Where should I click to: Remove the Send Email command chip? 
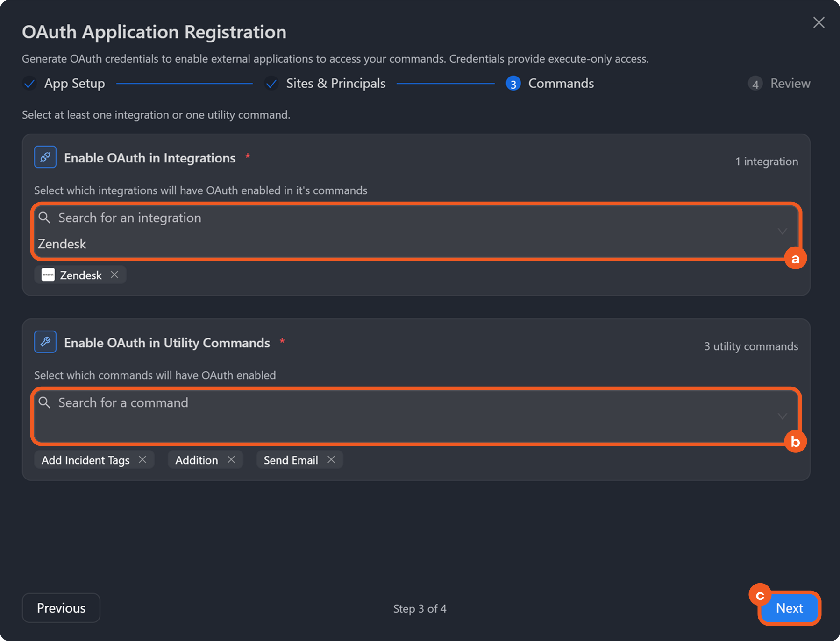click(x=331, y=460)
